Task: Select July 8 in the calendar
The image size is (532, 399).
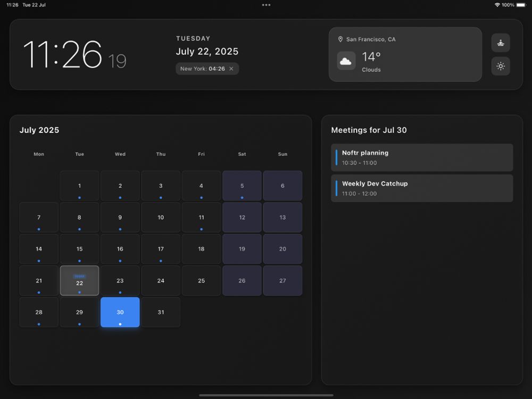Action: (79, 217)
